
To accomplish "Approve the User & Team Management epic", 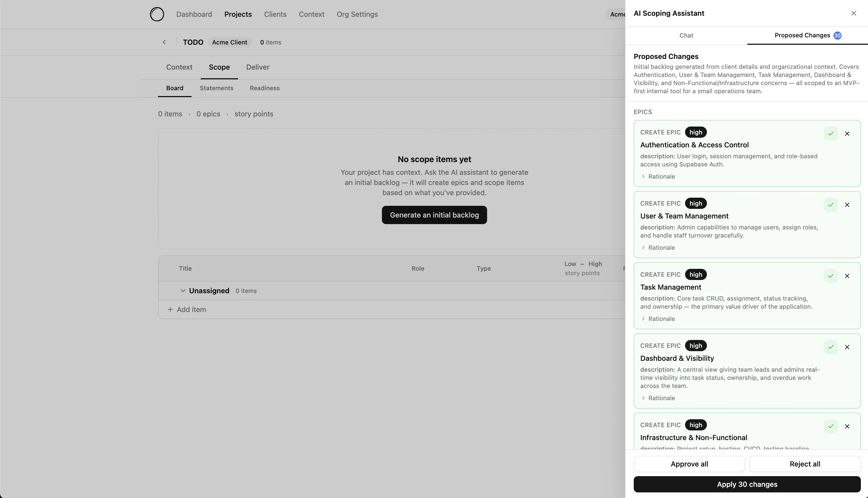I will (x=830, y=205).
